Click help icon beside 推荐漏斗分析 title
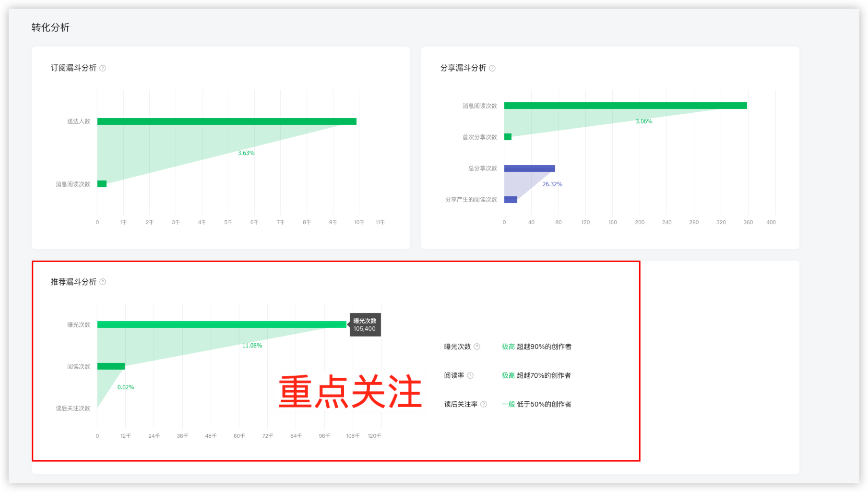Viewport: 868px width, 492px height. [103, 282]
